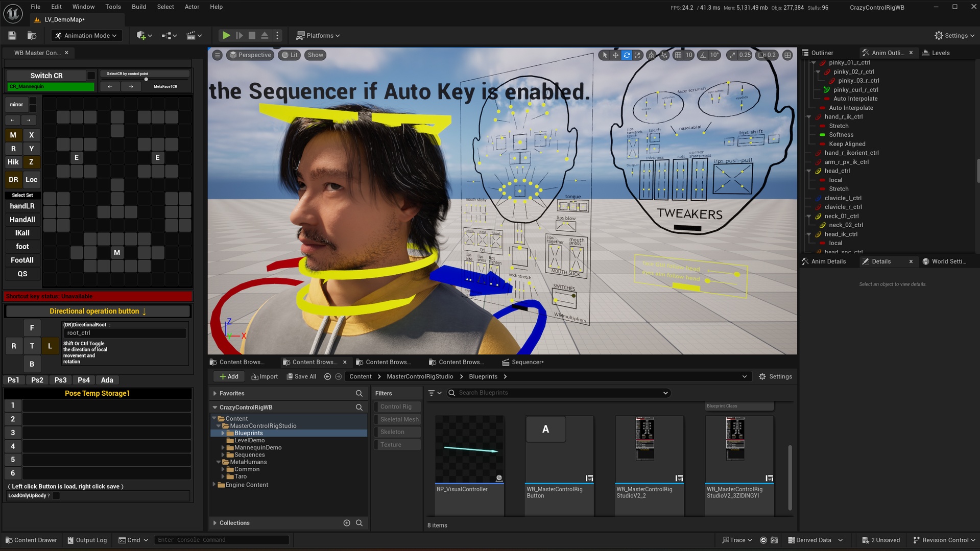Click the Ps2 pose storage tab
980x551 pixels.
pos(37,380)
